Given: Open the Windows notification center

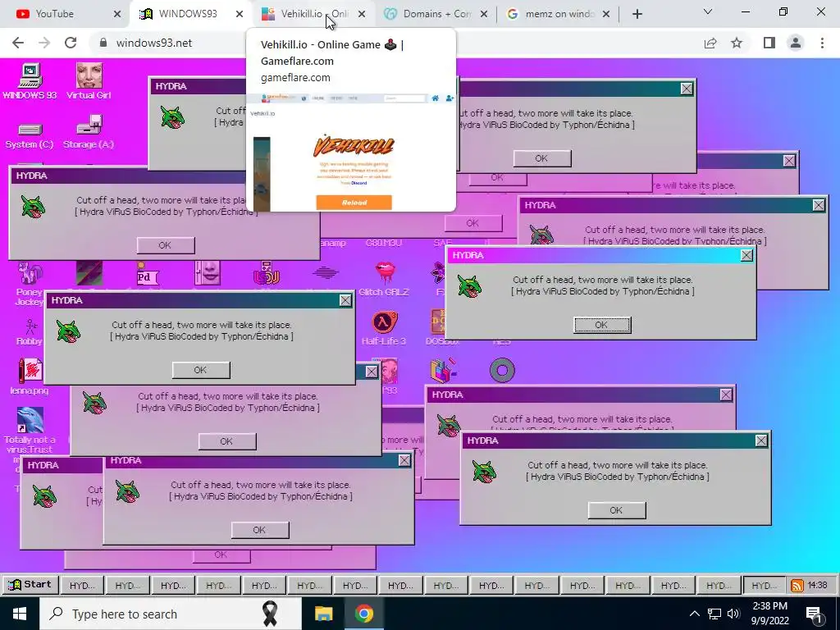Looking at the screenshot, I should tap(815, 614).
